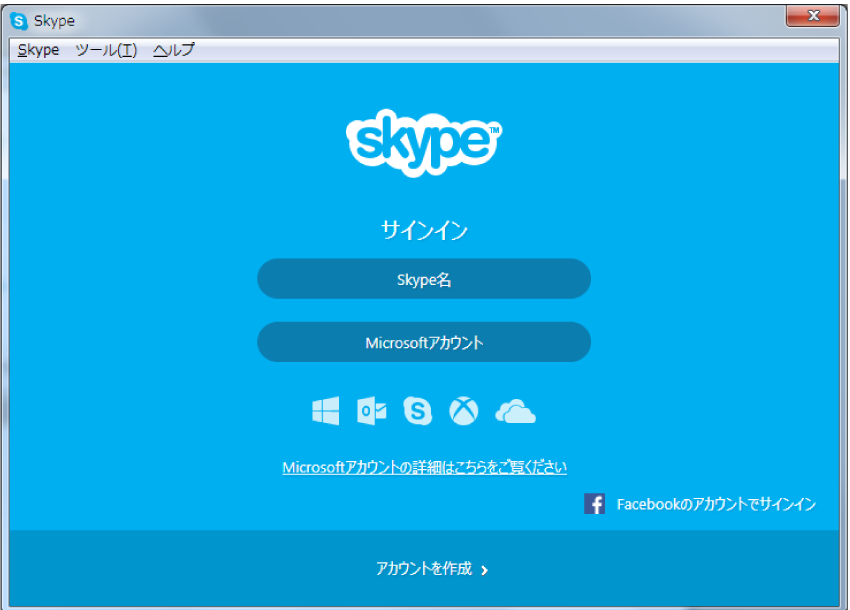850x610 pixels.
Task: Click the Xbox icon
Action: pyautogui.click(x=464, y=411)
